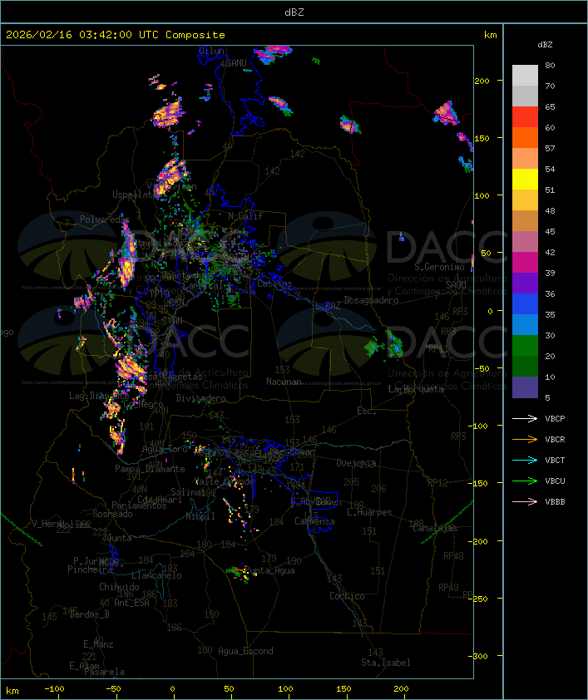
Task: Click the Sta.Isabel place label
Action: tap(386, 663)
